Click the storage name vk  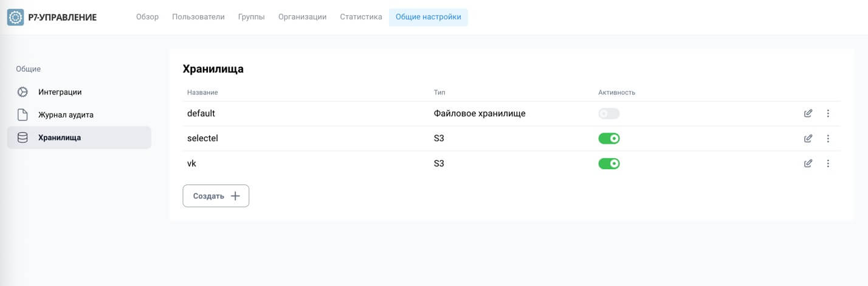[191, 163]
